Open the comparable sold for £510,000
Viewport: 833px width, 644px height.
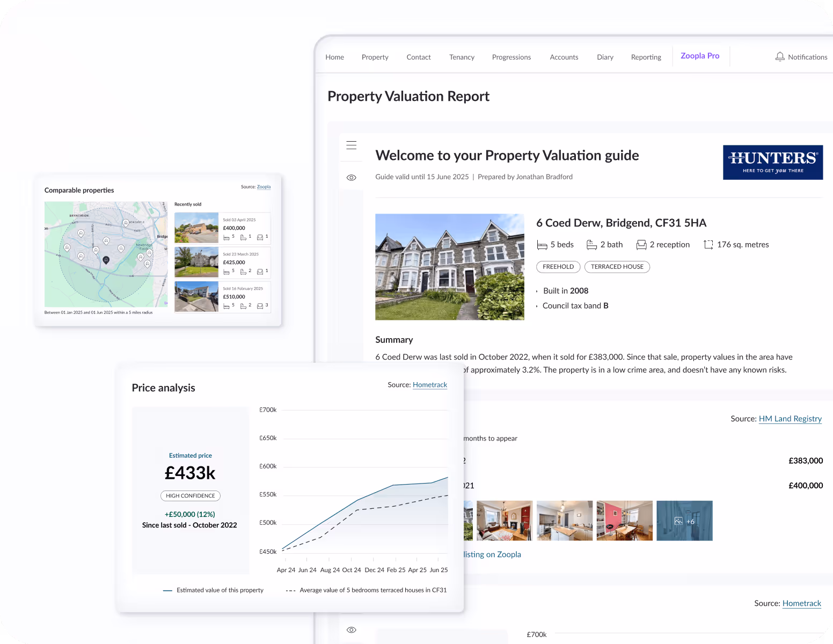223,297
